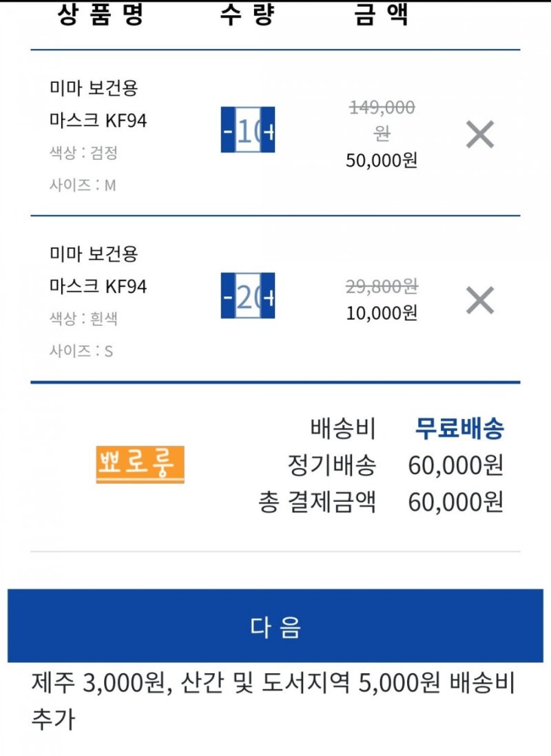Viewport: 551px width, 756px height.
Task: Click the 무료배송 shipping text
Action: click(x=459, y=428)
